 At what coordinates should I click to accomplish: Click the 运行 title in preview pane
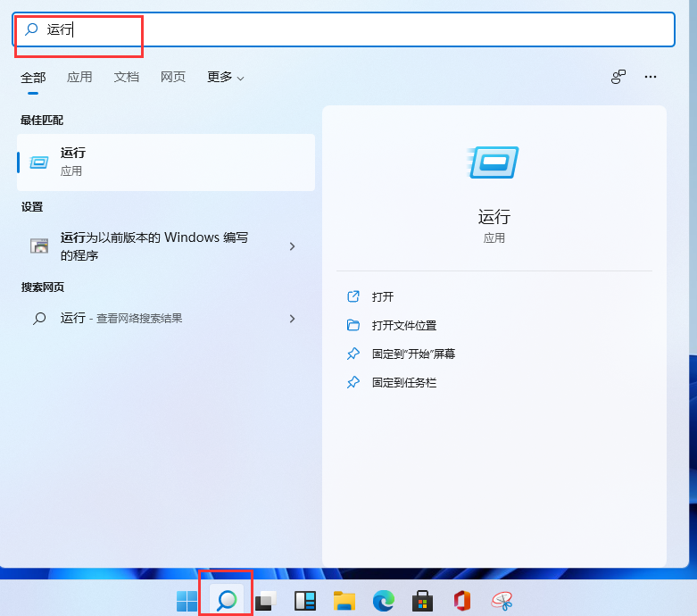pyautogui.click(x=494, y=217)
